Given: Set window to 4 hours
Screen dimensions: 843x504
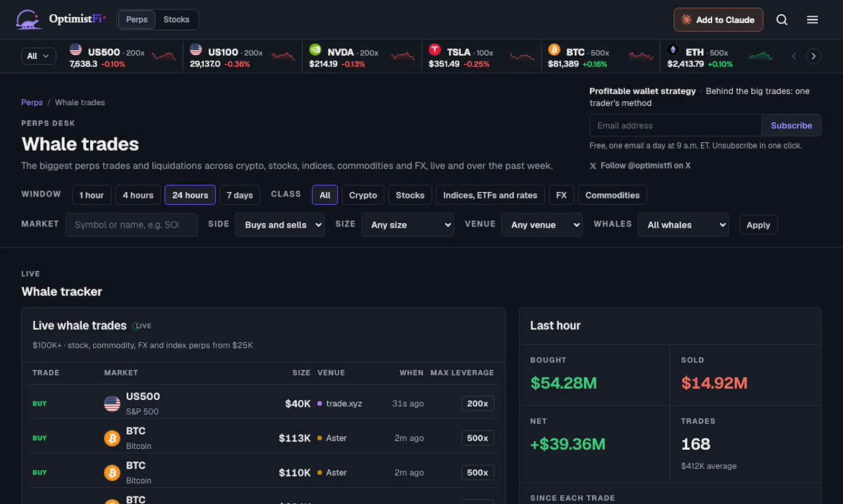Looking at the screenshot, I should point(138,195).
